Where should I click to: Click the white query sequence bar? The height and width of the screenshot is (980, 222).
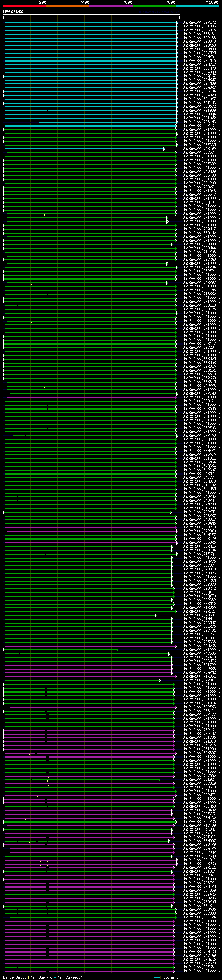point(92,15)
